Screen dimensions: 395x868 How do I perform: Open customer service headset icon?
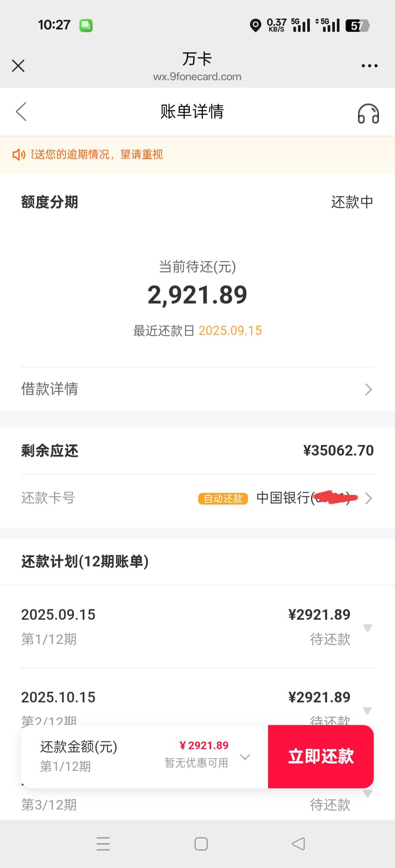tap(368, 114)
